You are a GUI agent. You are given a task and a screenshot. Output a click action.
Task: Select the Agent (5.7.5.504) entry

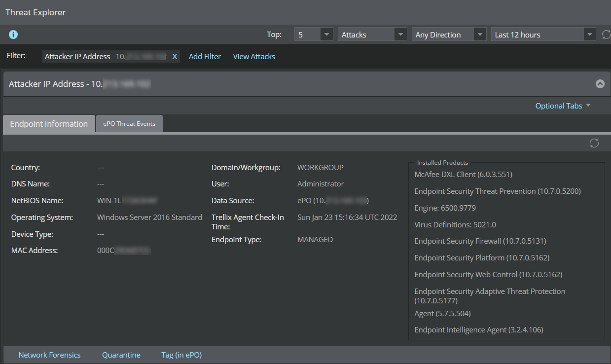pyautogui.click(x=442, y=314)
